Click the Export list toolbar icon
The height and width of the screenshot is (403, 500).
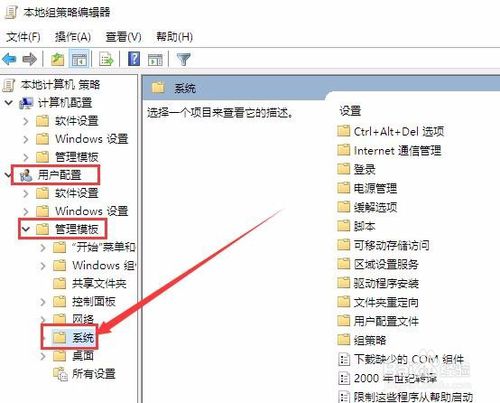pyautogui.click(x=106, y=59)
